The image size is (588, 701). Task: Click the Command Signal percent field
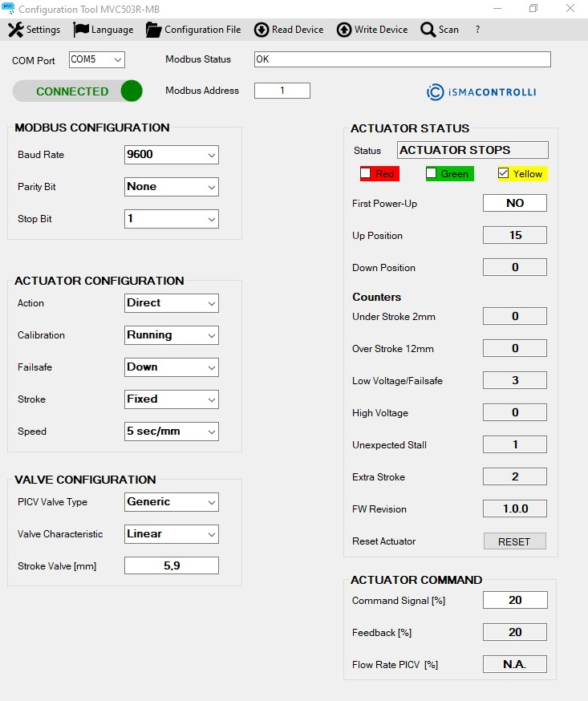point(515,600)
